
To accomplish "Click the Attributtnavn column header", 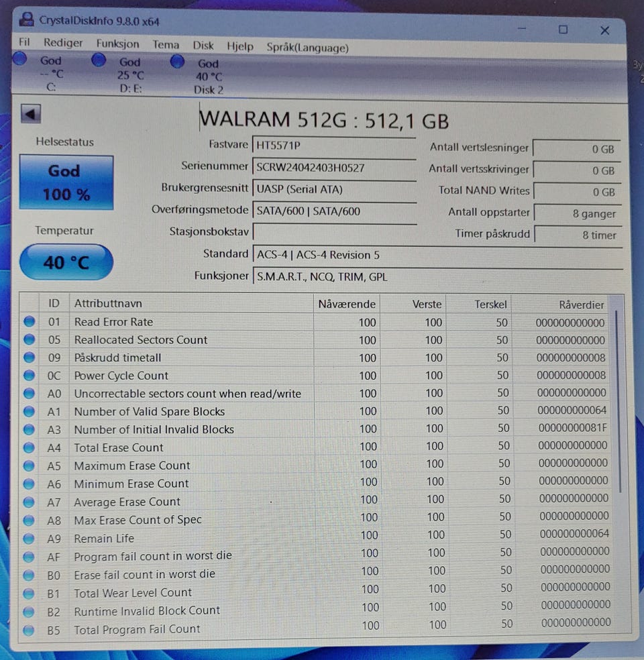I will tap(191, 303).
